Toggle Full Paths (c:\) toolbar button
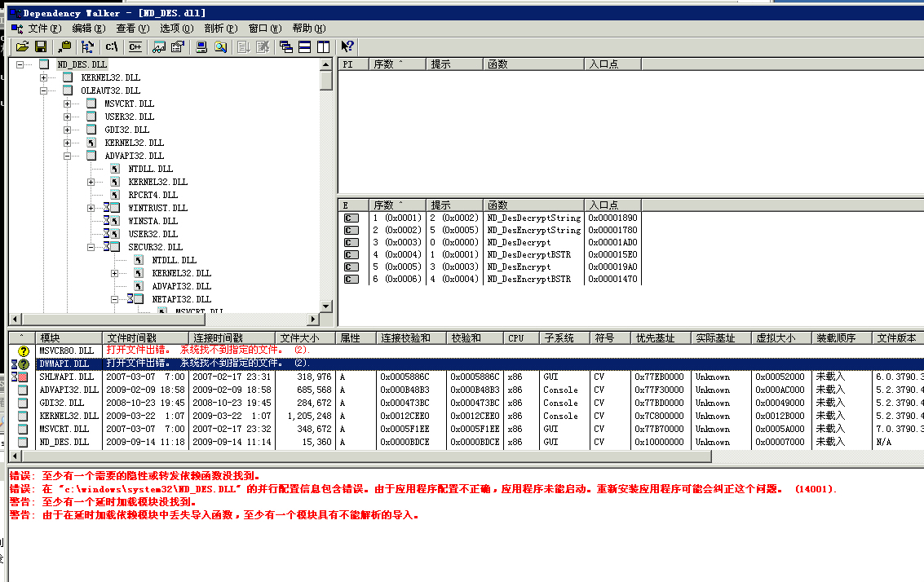 click(x=113, y=47)
